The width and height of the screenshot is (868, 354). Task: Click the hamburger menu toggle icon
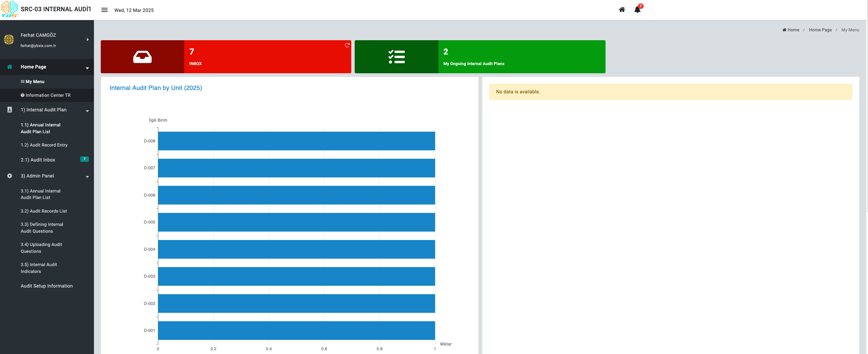[105, 10]
